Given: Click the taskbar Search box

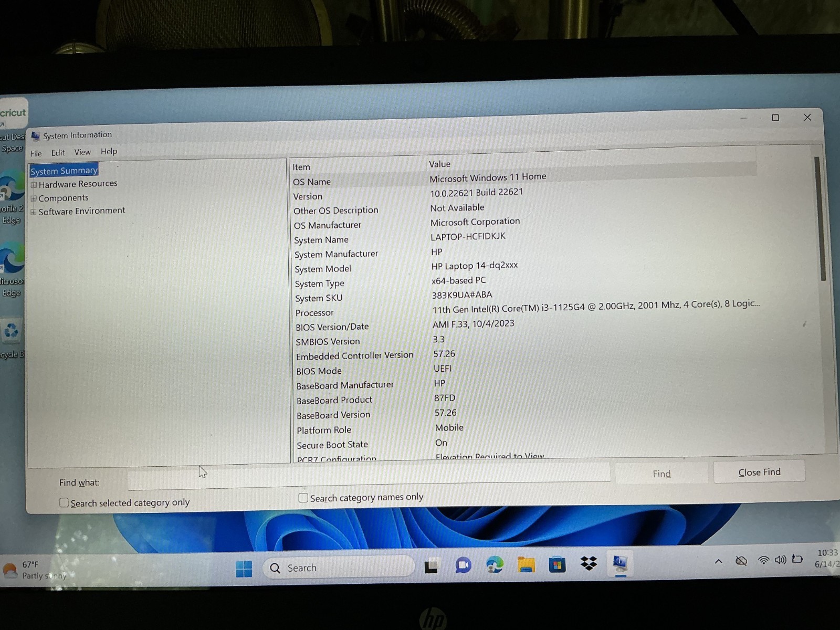Looking at the screenshot, I should (339, 567).
